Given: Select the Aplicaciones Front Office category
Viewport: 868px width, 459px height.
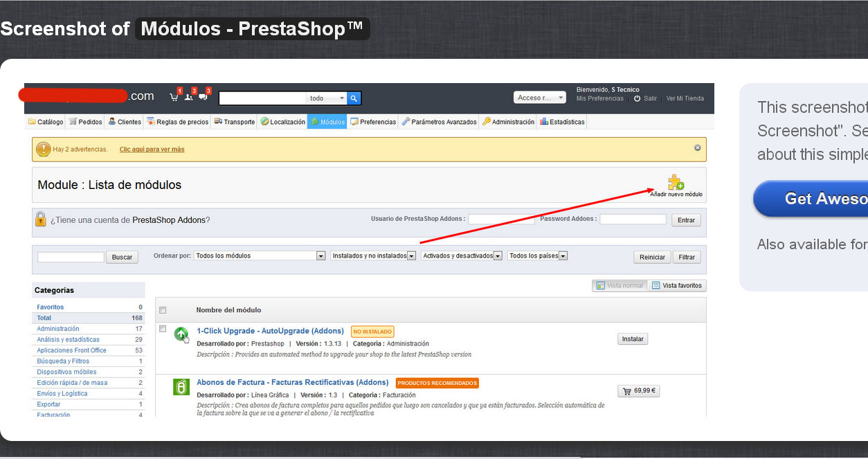Looking at the screenshot, I should point(89,350).
